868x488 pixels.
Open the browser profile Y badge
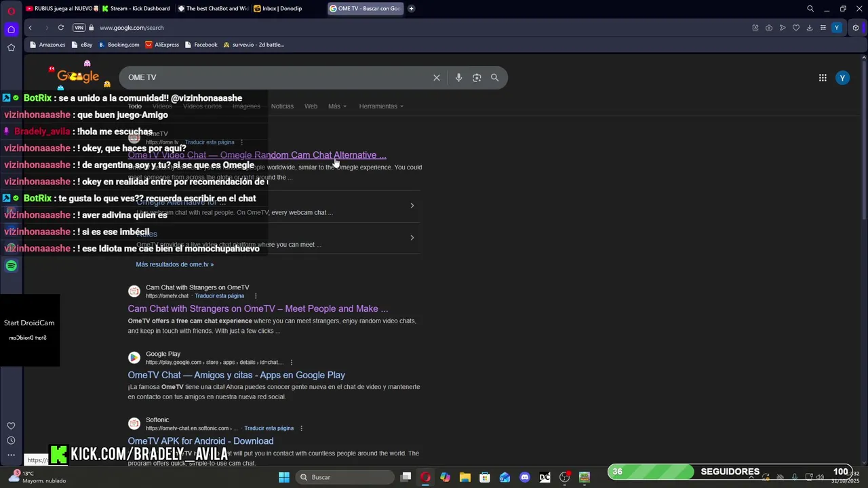click(837, 28)
